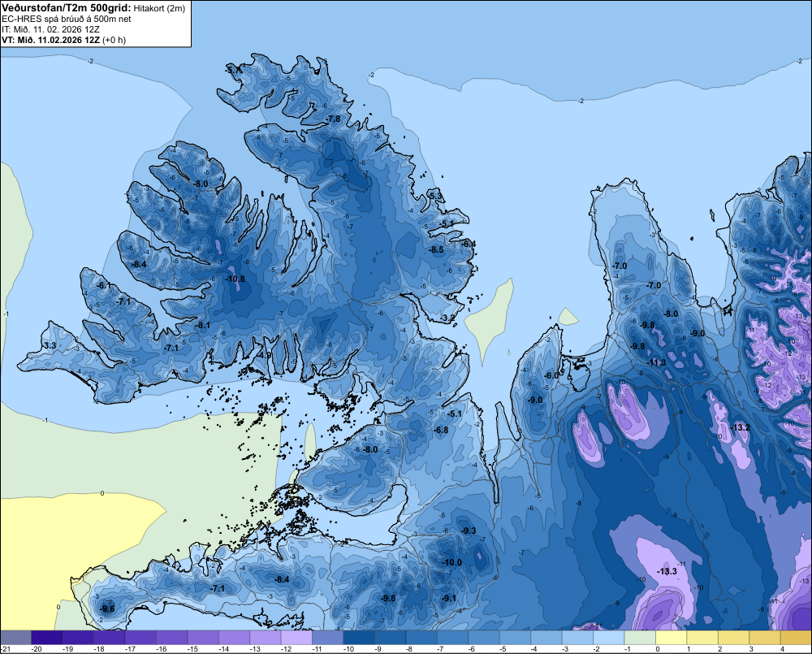Click the -7.8 temperature value

click(334, 119)
